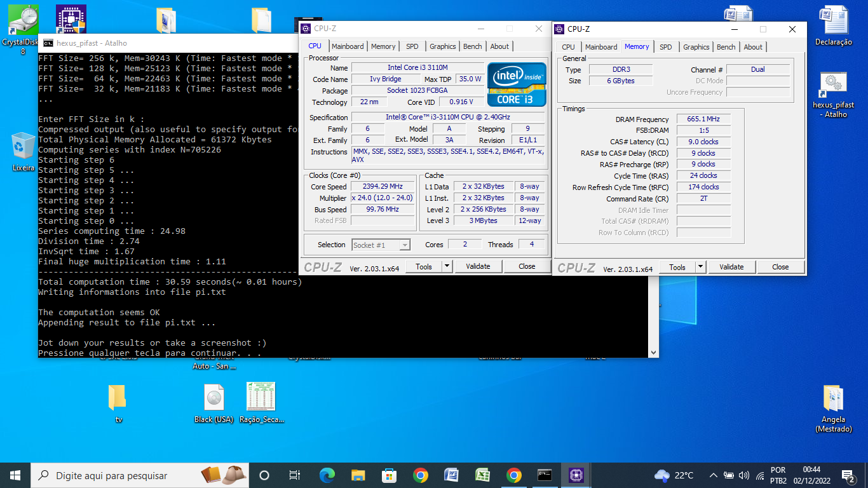Switch to the CPU-Z taskbar icon
This screenshot has height=488, width=868.
pos(576,475)
